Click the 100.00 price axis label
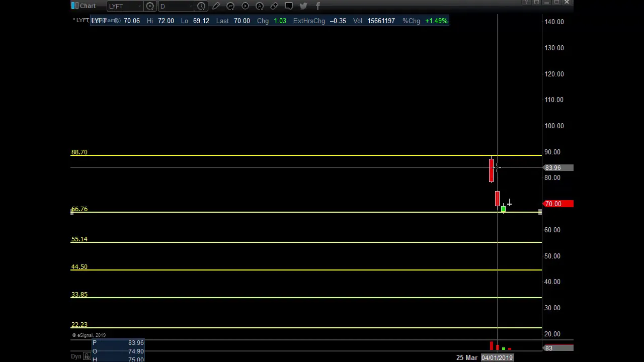The width and height of the screenshot is (644, 362). (x=554, y=126)
